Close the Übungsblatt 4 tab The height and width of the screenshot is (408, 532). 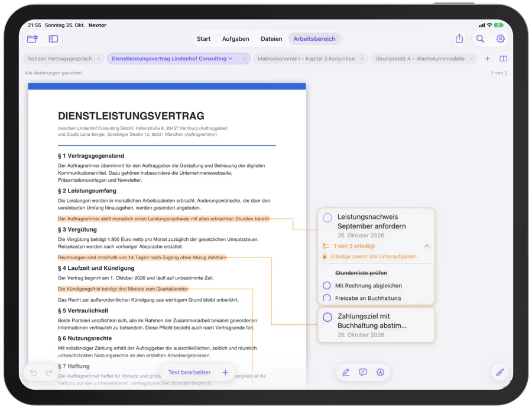(x=472, y=58)
